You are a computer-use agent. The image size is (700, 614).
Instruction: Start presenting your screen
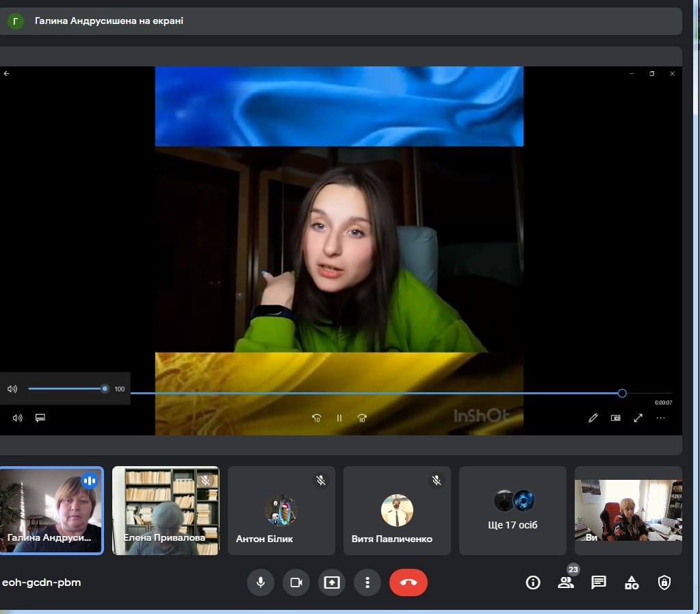[x=332, y=583]
